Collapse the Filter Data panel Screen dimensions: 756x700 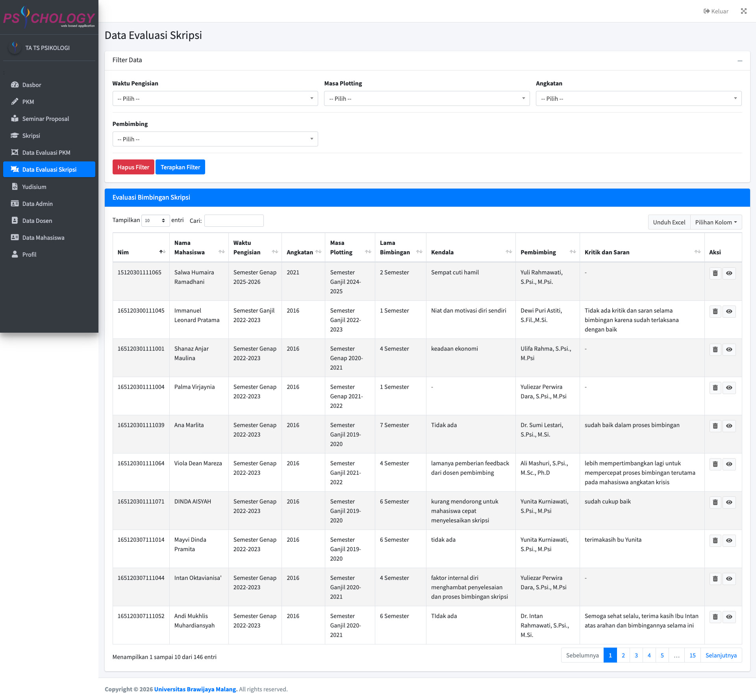[x=739, y=61]
